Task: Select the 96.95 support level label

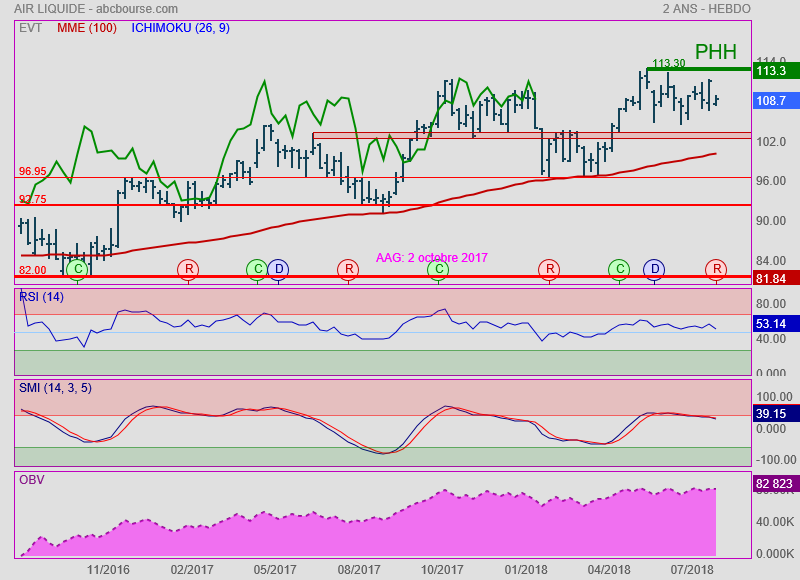Action: tap(33, 171)
